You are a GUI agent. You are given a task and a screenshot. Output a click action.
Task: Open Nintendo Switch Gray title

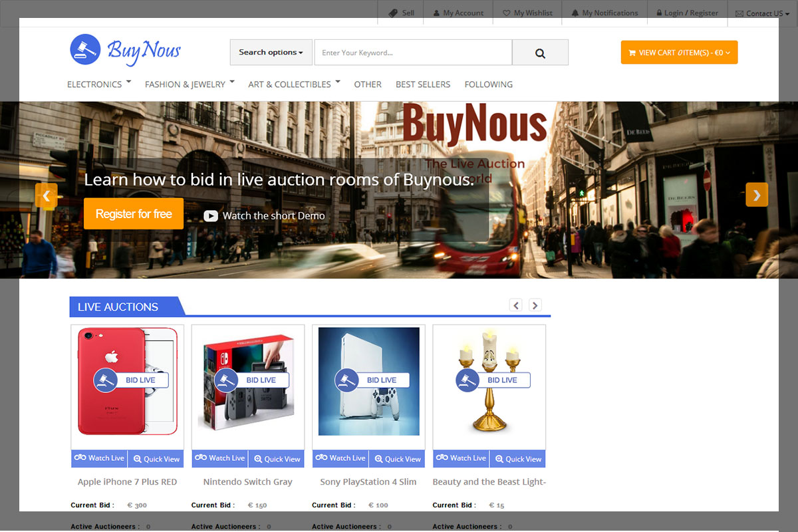tap(248, 481)
